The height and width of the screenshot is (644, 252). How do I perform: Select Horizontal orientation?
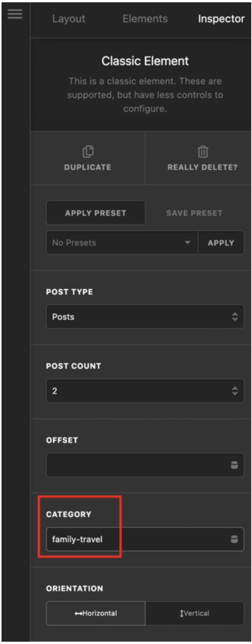coord(96,613)
